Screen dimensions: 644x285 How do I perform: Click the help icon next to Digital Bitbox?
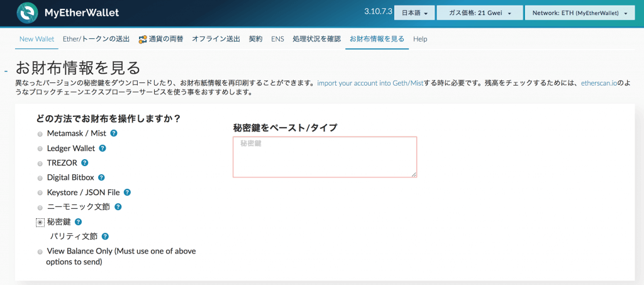(x=101, y=177)
